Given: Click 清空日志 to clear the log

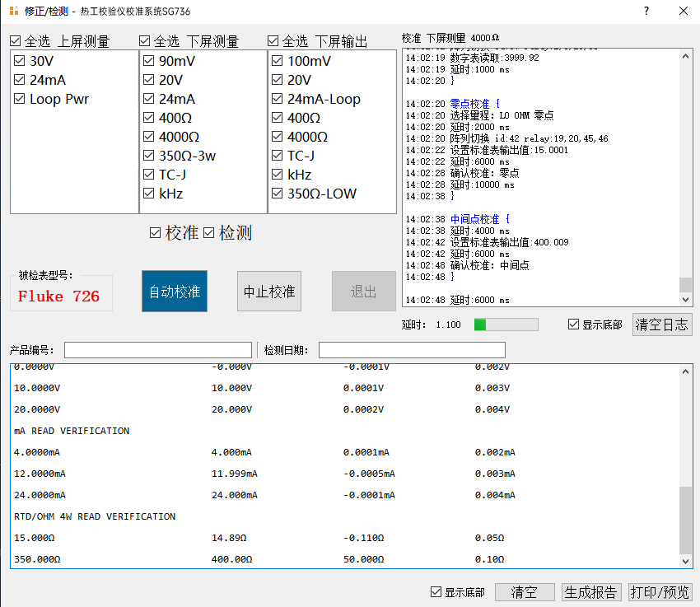Looking at the screenshot, I should (x=662, y=325).
